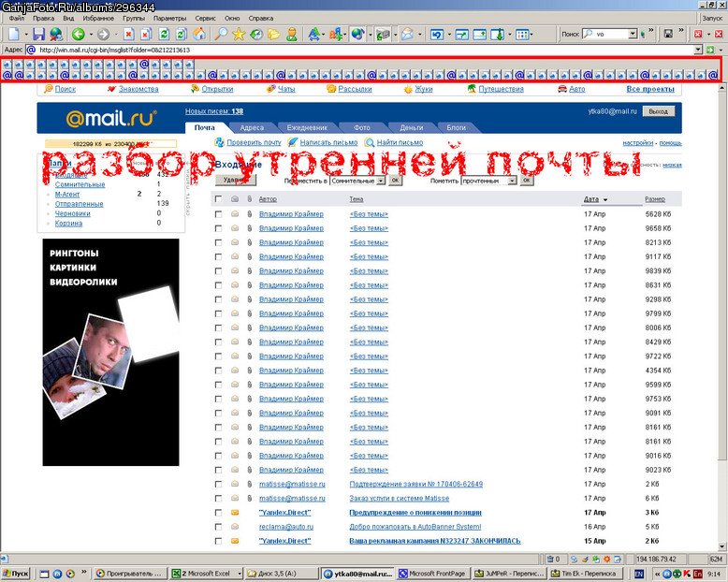Sort by the Дата column arrow
Screen dimensions: 728x582
pos(605,199)
